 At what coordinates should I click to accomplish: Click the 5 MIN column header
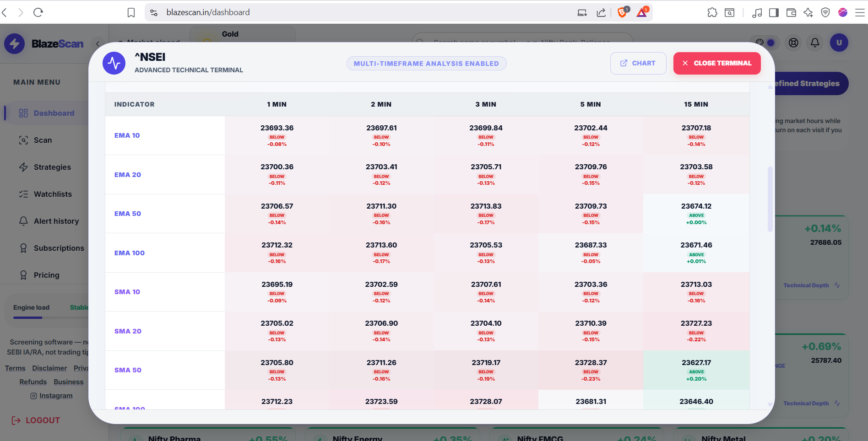(591, 104)
